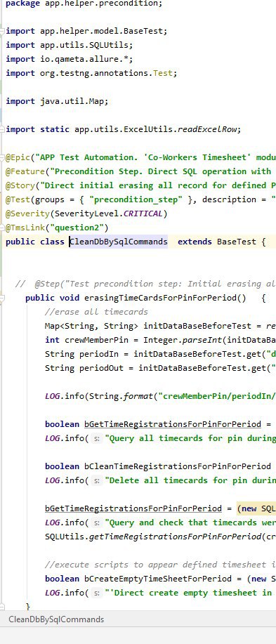This screenshot has width=276, height=644.
Task: Collapse imports with the fold marker beside 'import app.helper.model.BaseTest'
Action: click(x=3, y=31)
